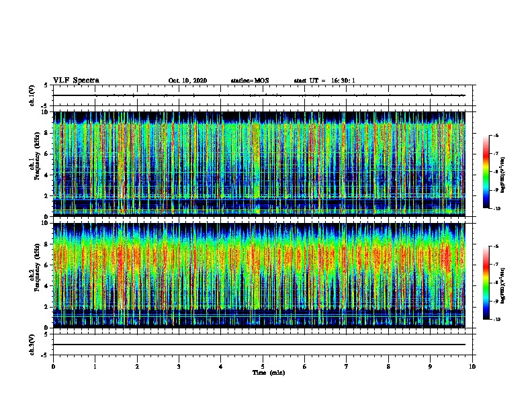
Task: Click the "-7" tick on ch.2 colorbar
Action: click(x=496, y=265)
